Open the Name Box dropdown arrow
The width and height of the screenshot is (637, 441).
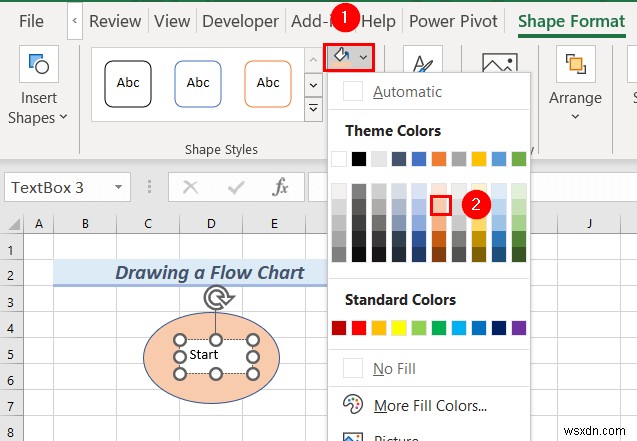coord(118,187)
